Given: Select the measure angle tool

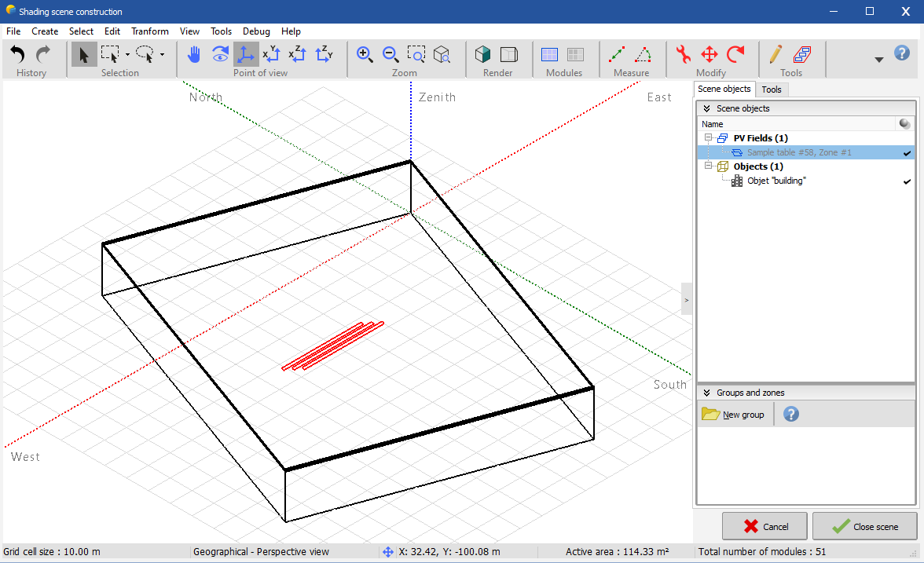Looking at the screenshot, I should point(643,55).
